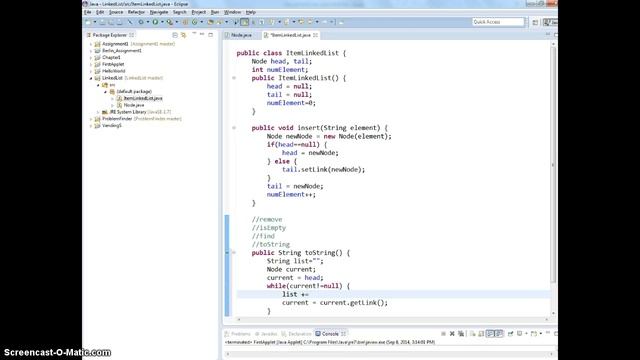This screenshot has height=360, width=640.
Task: Open the Source menu
Action: [116, 12]
